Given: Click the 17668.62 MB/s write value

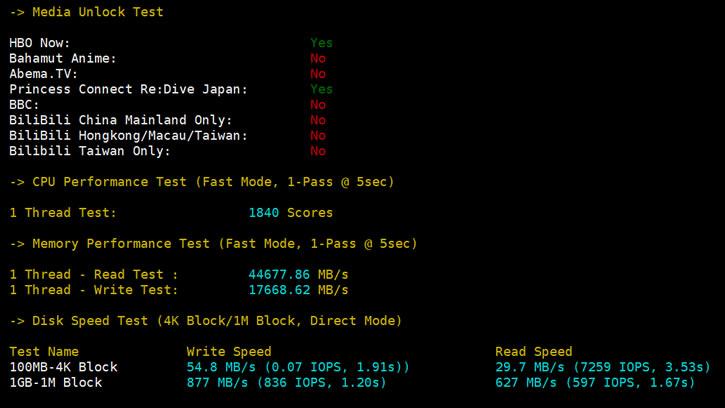Looking at the screenshot, I should coord(298,290).
